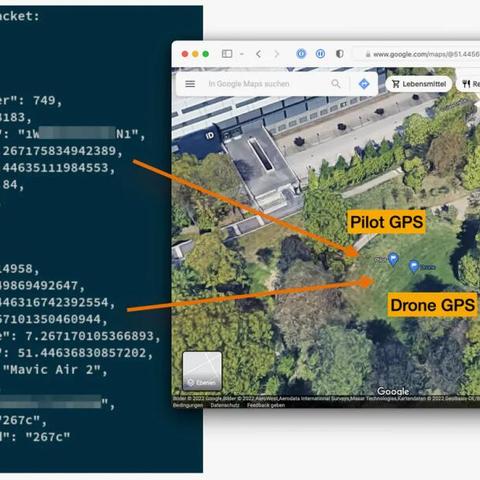This screenshot has height=480, width=480.
Task: Maximize Safari with the green button
Action: [x=206, y=54]
